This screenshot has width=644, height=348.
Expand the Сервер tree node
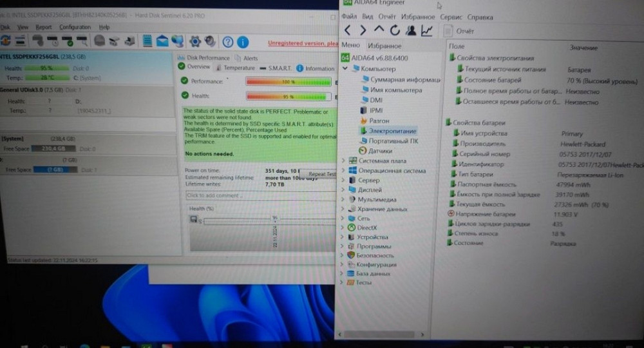point(343,180)
